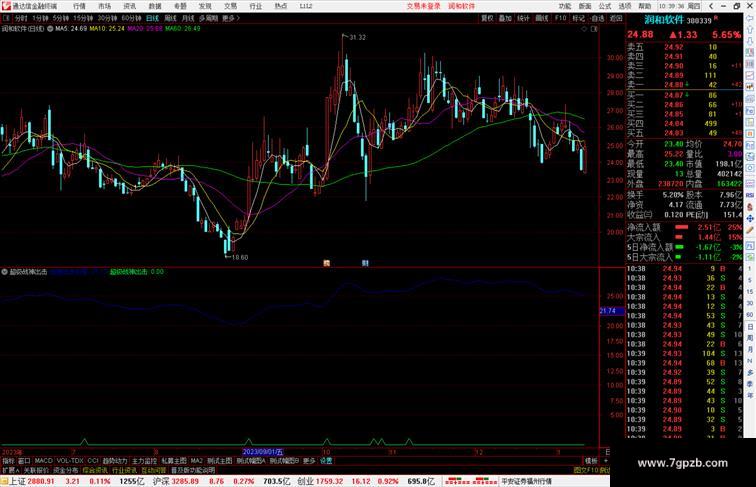Select the 月线 monthly period
756x487 pixels.
(188, 18)
